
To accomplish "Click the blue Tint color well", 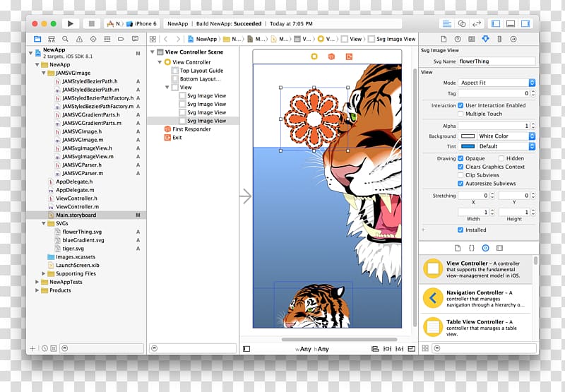I will pyautogui.click(x=468, y=147).
